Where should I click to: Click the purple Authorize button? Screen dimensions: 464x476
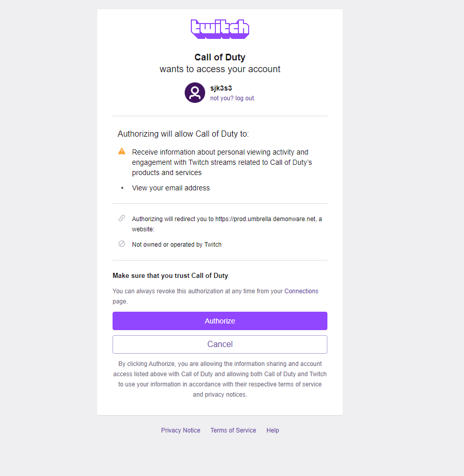[x=219, y=321]
